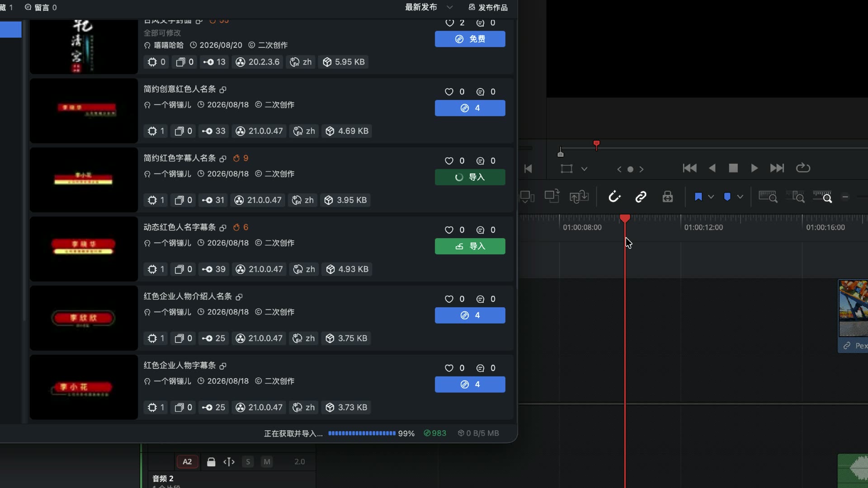Like the 简约红色字幕人名条 item with heart icon
Screen dimensions: 868x488
tap(449, 161)
